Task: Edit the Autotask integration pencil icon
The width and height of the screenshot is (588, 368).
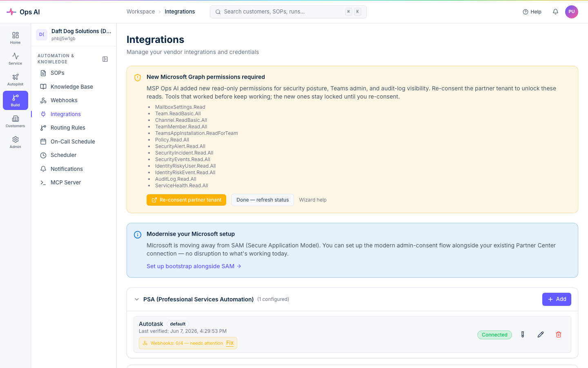Action: click(x=541, y=334)
